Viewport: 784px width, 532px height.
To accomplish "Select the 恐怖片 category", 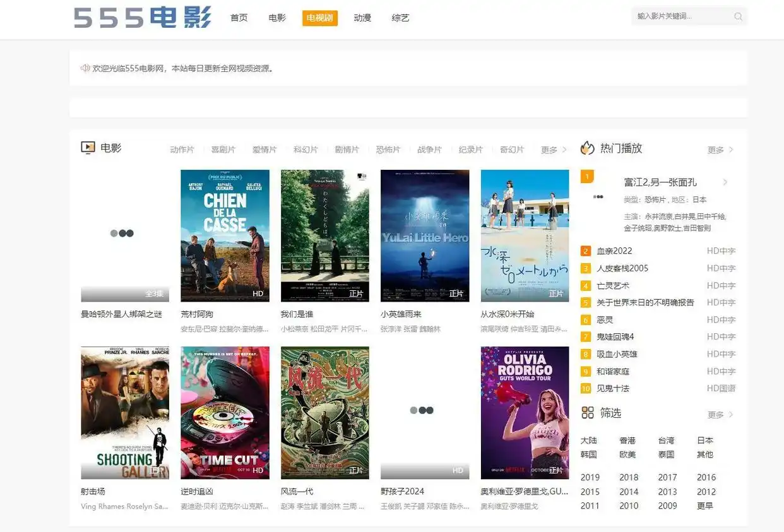I will coord(388,150).
